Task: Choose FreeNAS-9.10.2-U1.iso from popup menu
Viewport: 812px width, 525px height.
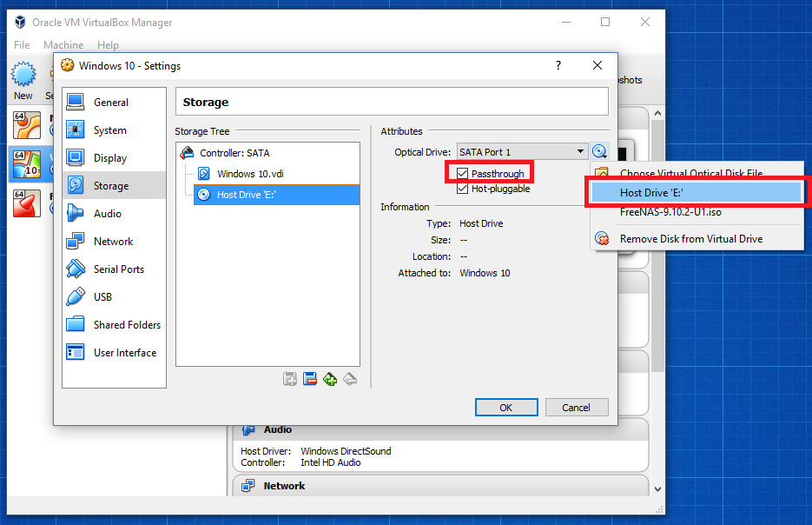Action: click(696, 212)
